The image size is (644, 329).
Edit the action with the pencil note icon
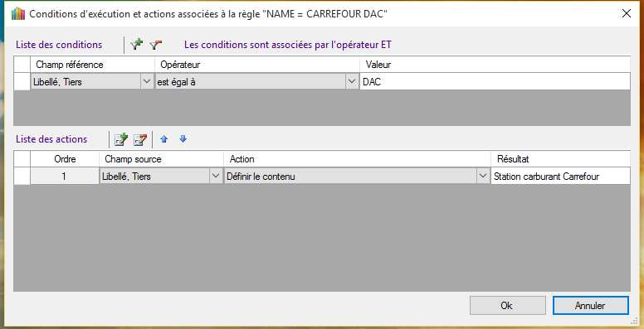(x=140, y=139)
